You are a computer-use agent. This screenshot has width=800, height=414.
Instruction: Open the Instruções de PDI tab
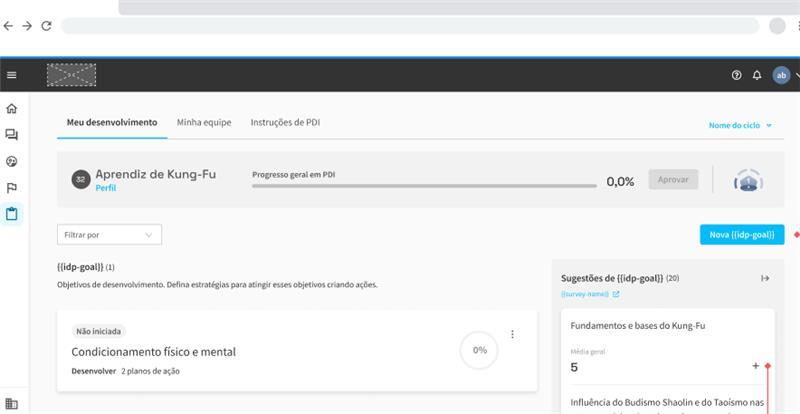pyautogui.click(x=285, y=122)
